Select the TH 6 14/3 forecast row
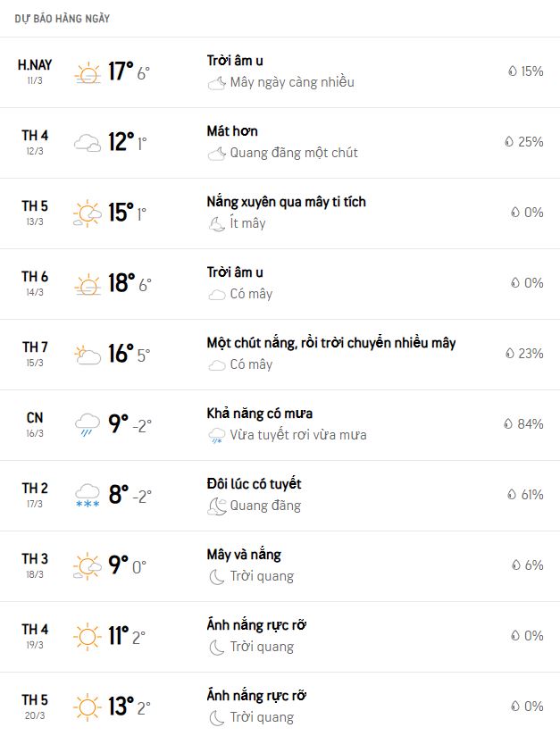The height and width of the screenshot is (736, 560). pos(280,284)
